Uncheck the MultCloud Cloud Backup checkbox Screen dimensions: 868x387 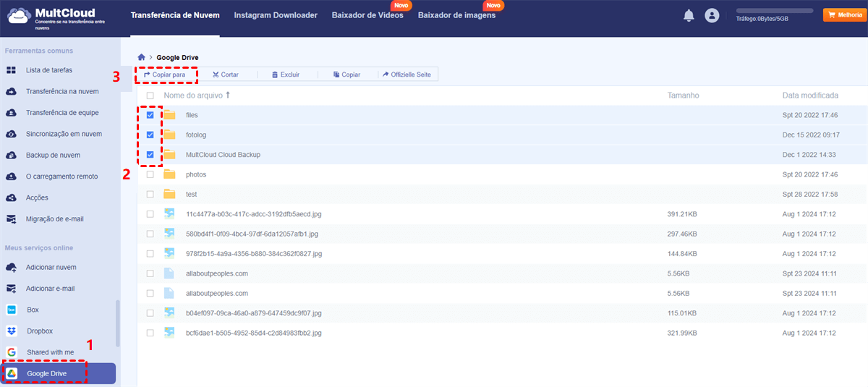click(150, 155)
